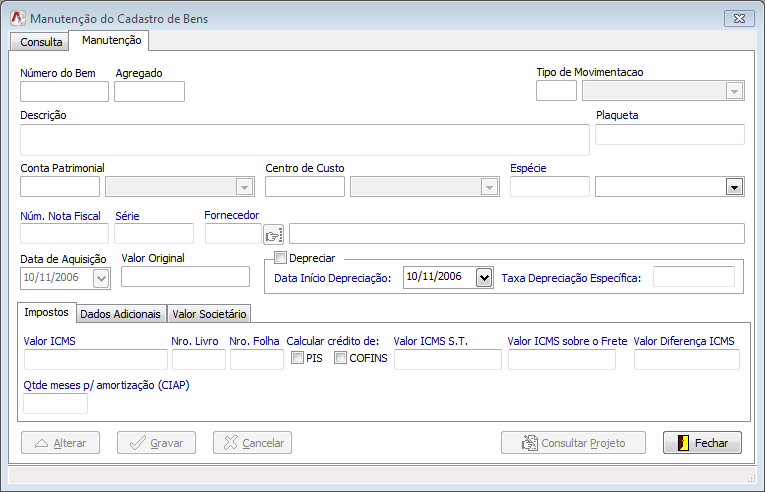
Task: Open the Data de Aquisição date picker
Action: [x=101, y=278]
